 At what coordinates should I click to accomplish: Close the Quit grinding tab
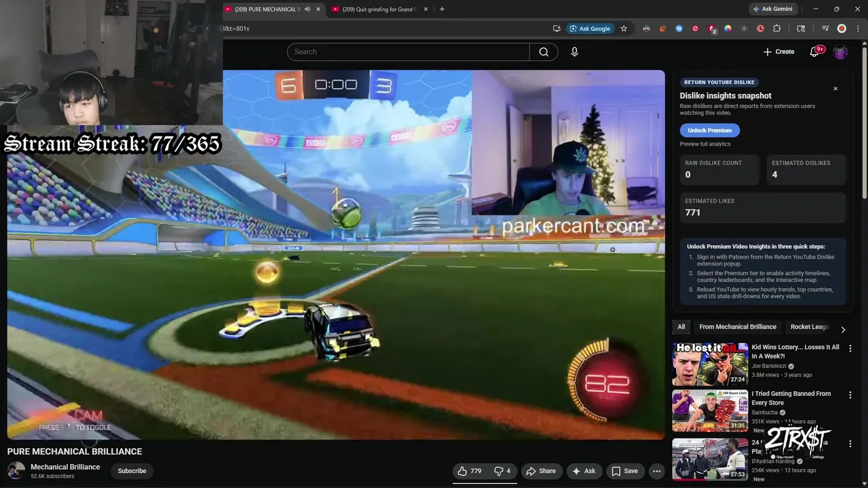[x=426, y=9]
